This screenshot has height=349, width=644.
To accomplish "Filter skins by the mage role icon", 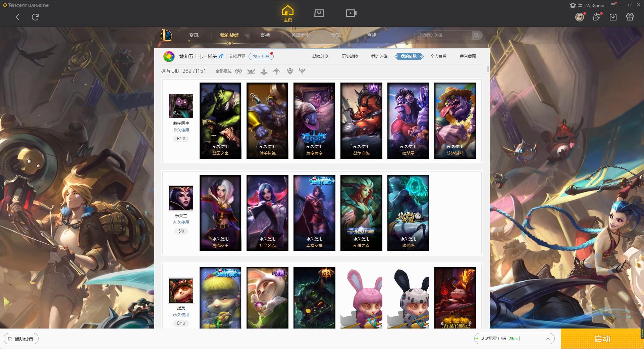I will coord(264,71).
